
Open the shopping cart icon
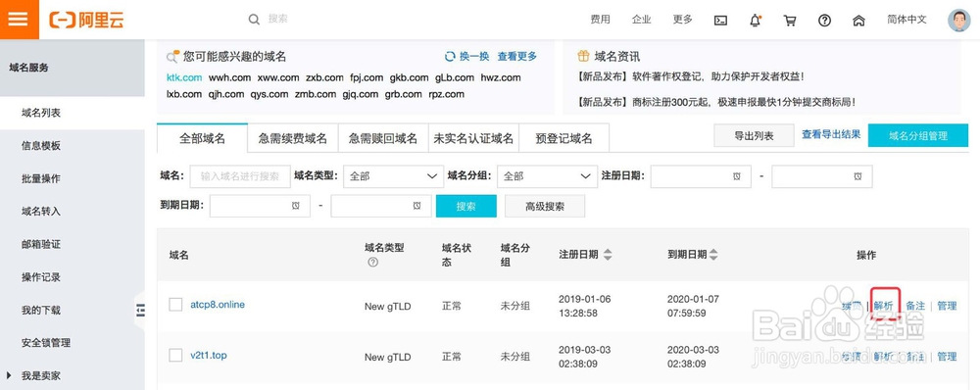790,20
